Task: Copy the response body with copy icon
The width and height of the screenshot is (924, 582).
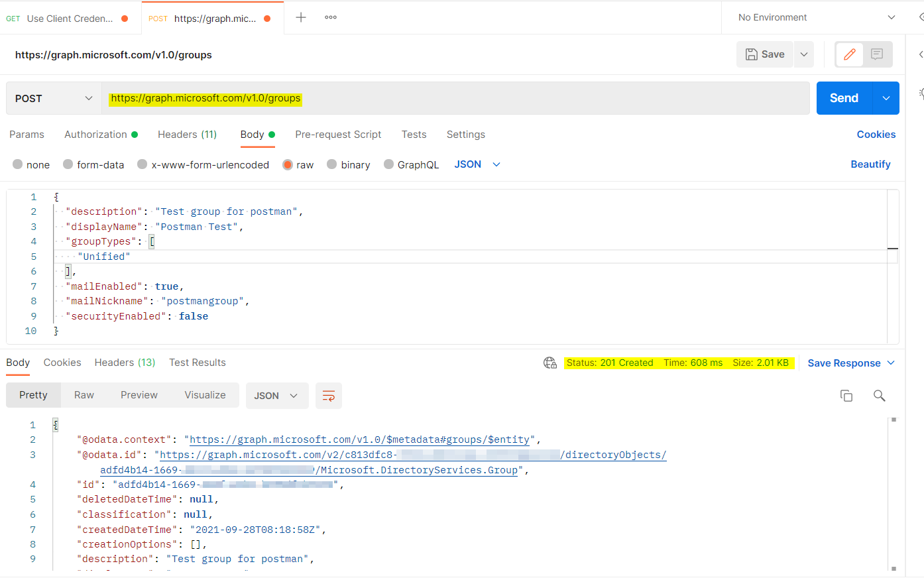Action: click(x=846, y=396)
